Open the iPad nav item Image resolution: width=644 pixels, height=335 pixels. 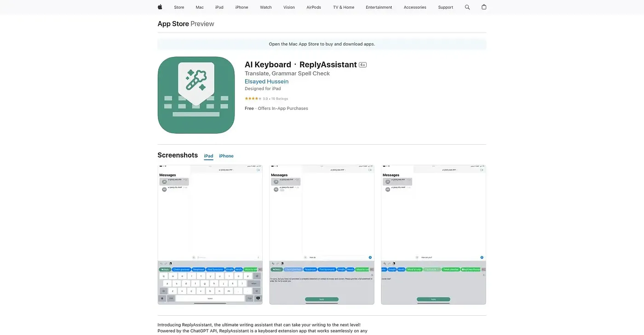pos(219,7)
